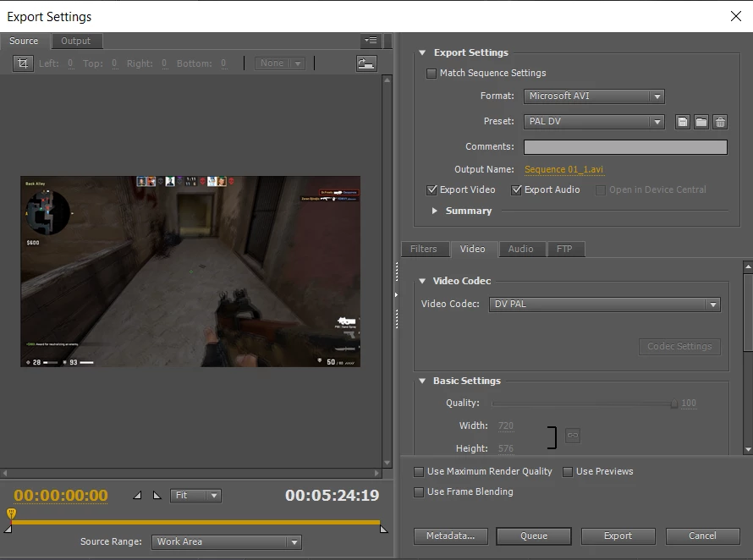Click the duration timecode 00:05:24:19
The width and height of the screenshot is (753, 560).
[333, 495]
